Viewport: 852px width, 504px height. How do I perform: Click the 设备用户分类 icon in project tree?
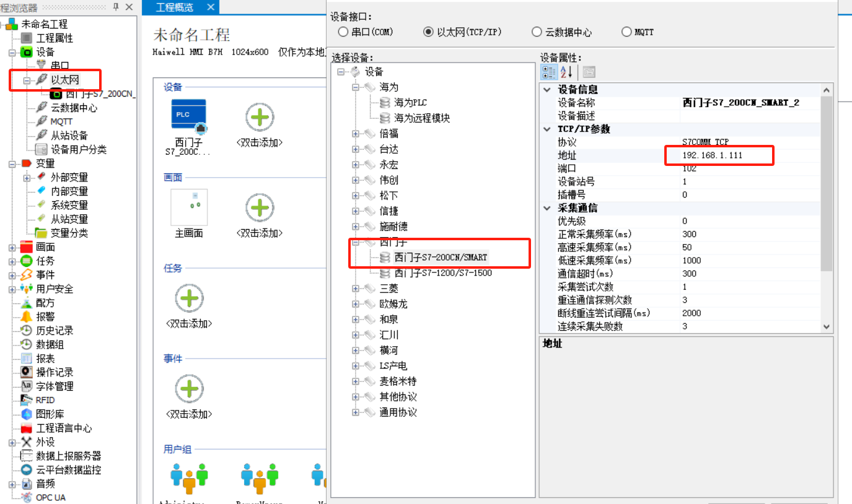[42, 149]
